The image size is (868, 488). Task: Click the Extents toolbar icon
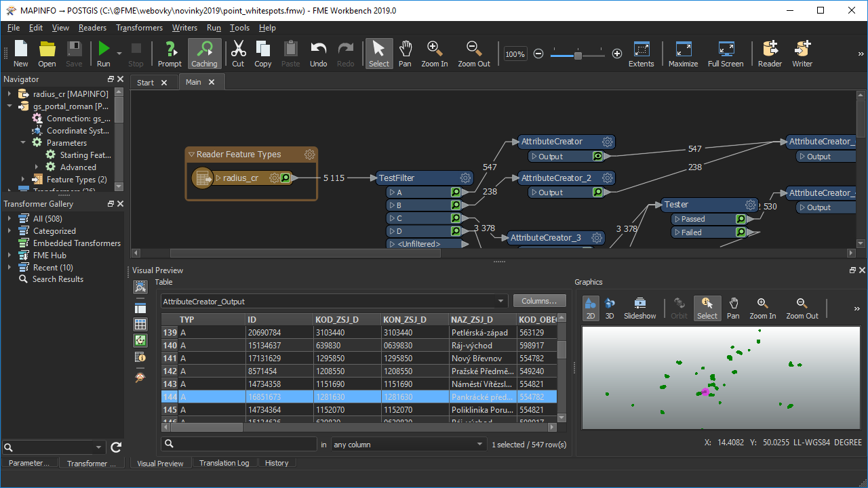(641, 54)
